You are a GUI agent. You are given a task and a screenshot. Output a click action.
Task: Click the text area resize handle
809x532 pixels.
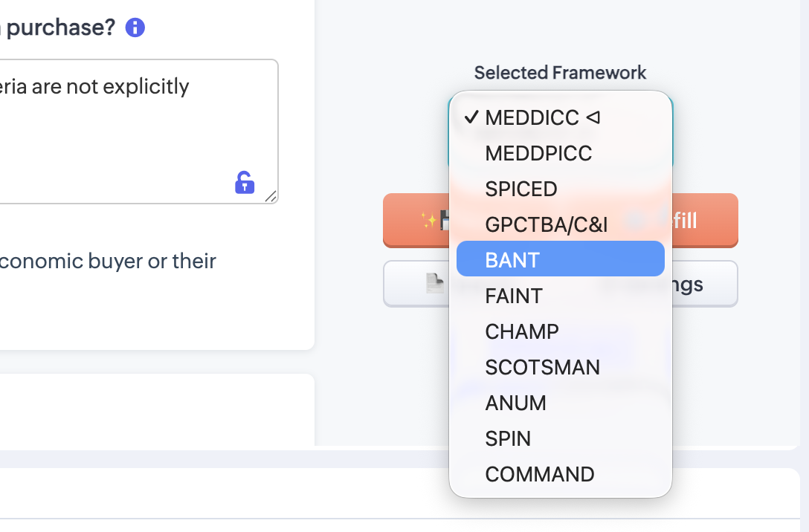(271, 196)
